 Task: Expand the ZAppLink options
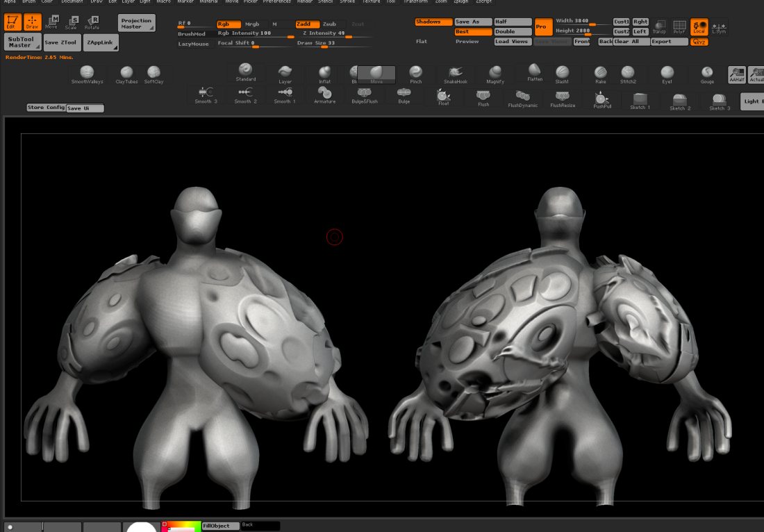coord(101,42)
